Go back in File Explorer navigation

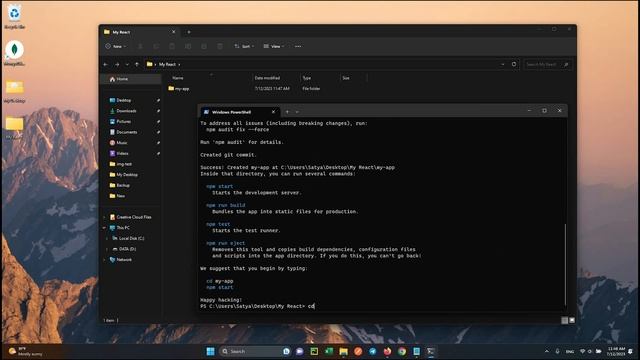click(106, 64)
